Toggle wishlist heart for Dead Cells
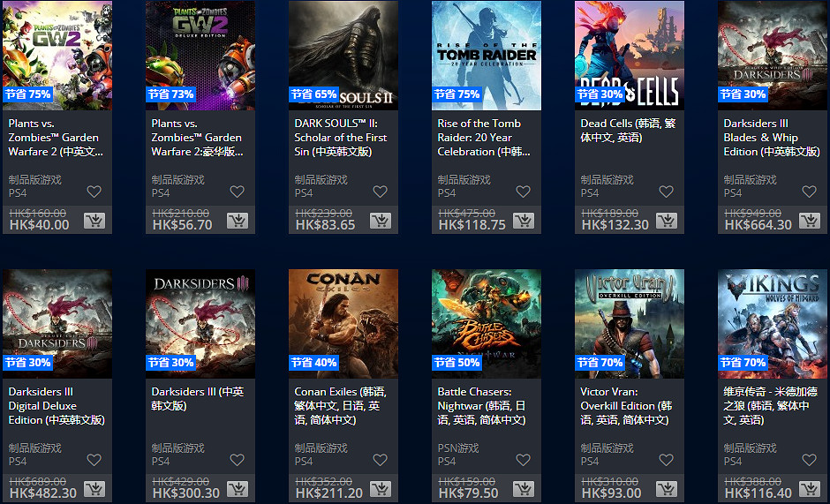The width and height of the screenshot is (830, 504). coord(666,192)
